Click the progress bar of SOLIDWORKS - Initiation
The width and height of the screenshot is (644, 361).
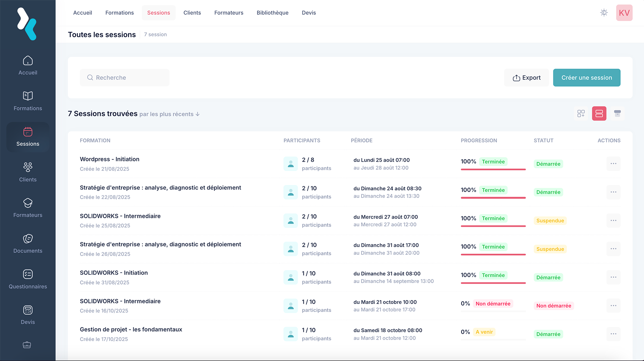[x=493, y=283]
